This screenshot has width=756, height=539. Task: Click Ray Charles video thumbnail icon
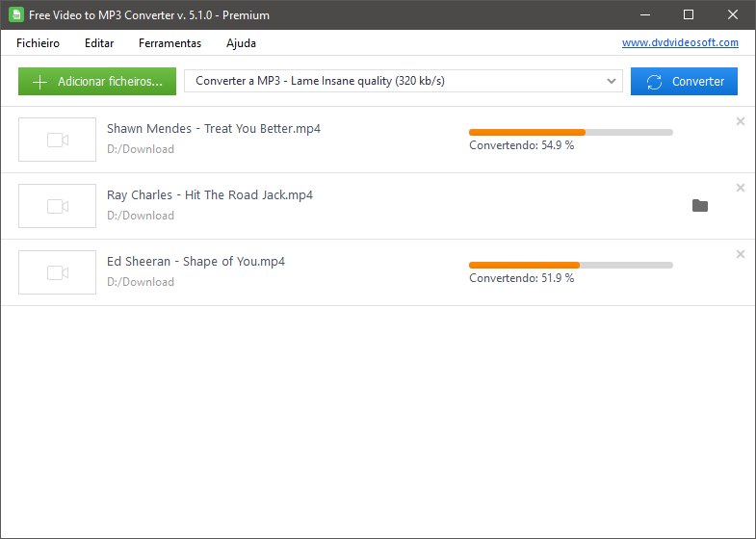click(x=58, y=206)
